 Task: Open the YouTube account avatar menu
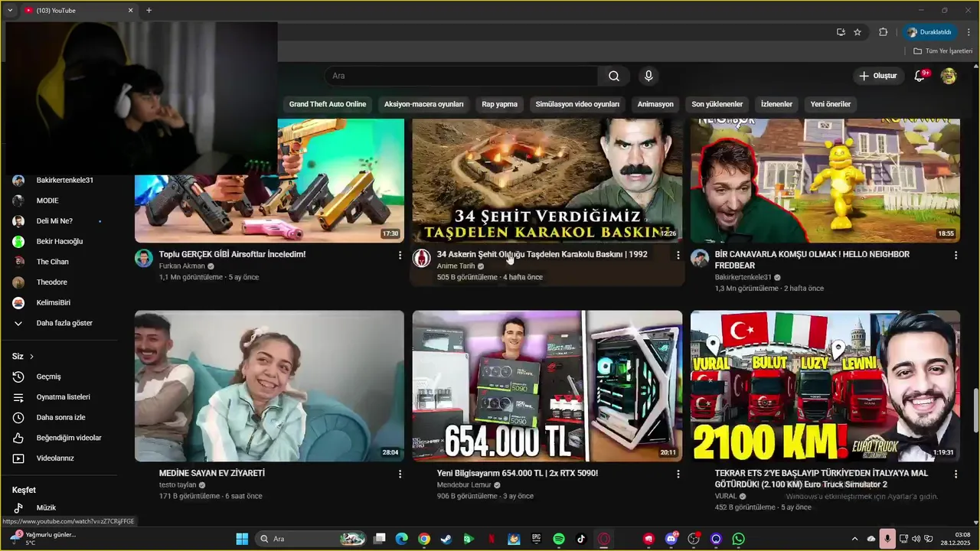coord(949,76)
